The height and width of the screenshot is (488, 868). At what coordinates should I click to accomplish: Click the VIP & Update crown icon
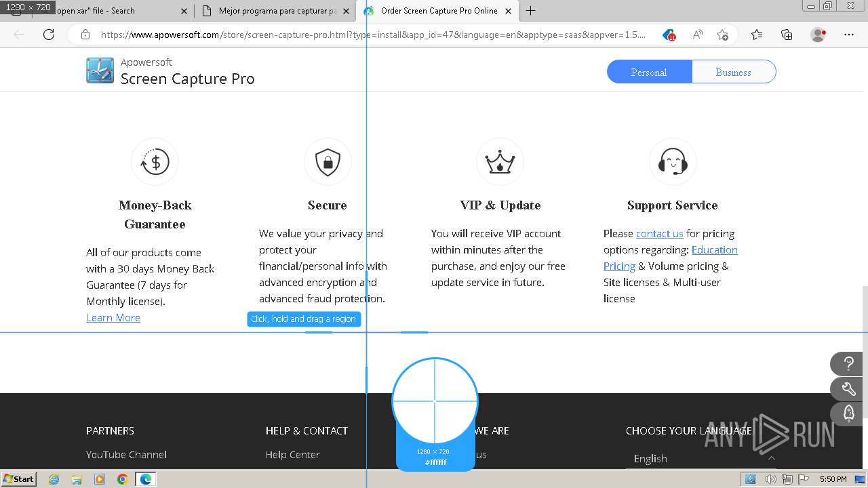[500, 162]
